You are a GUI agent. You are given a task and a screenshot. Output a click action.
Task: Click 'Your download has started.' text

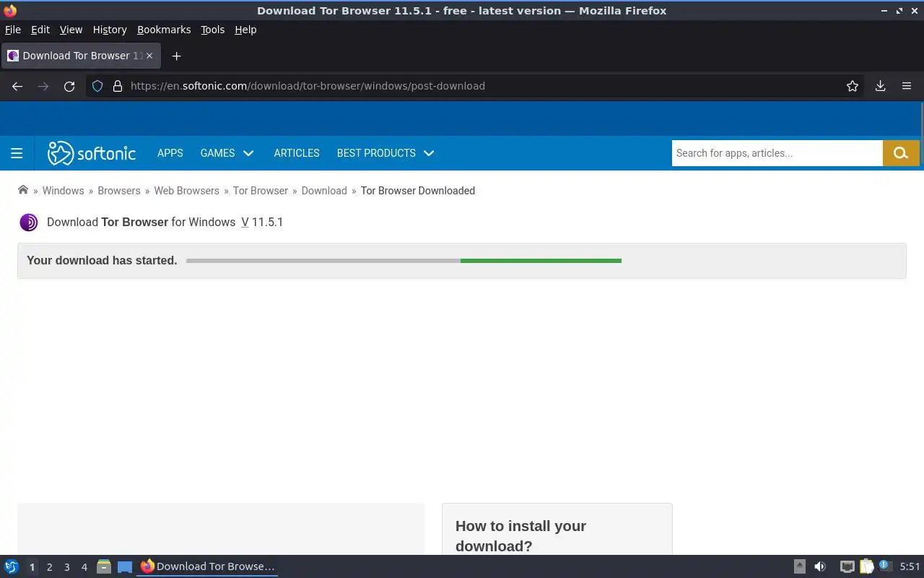(x=102, y=260)
